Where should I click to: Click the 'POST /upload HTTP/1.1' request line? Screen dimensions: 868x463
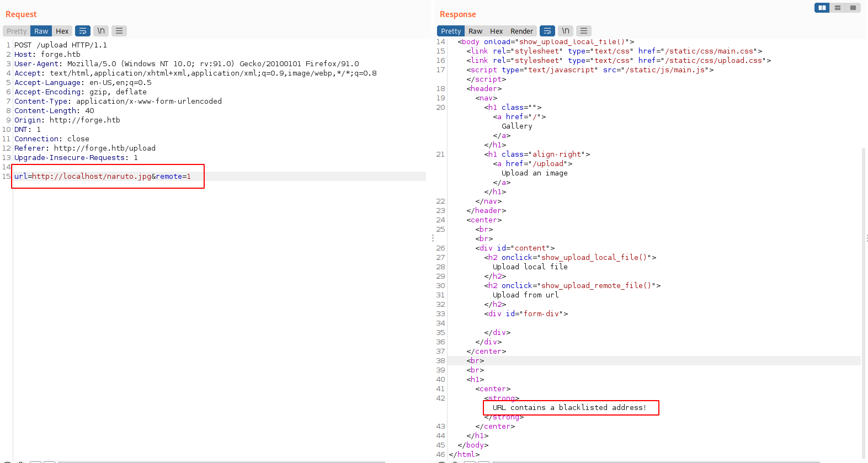[61, 45]
